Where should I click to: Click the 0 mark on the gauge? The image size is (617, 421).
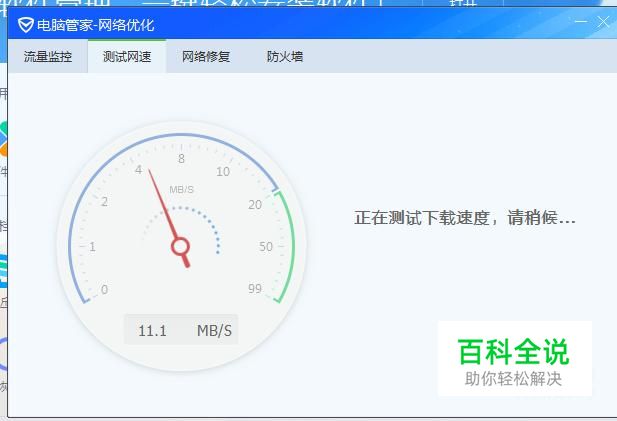tap(104, 289)
